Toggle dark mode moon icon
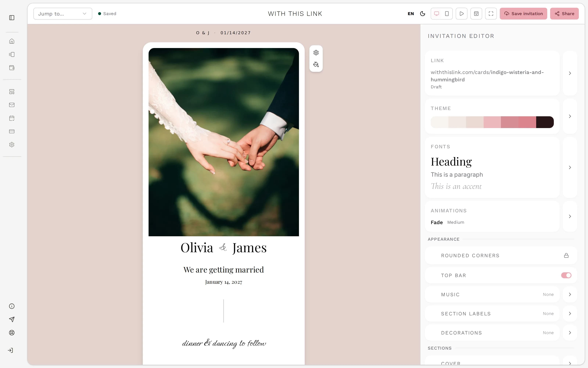The height and width of the screenshot is (368, 588). click(423, 14)
